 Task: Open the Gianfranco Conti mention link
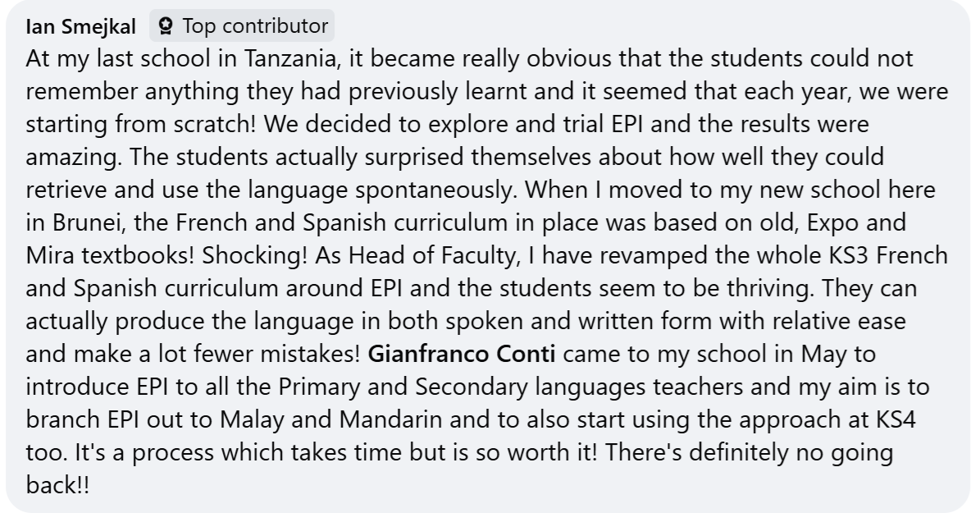(462, 355)
